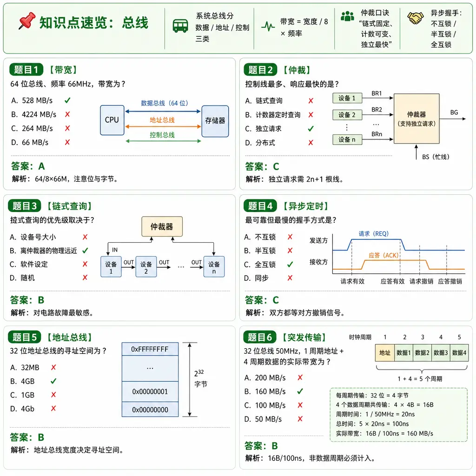Select the 题目4 green badge
This screenshot has width=476, height=476.
pyautogui.click(x=260, y=206)
